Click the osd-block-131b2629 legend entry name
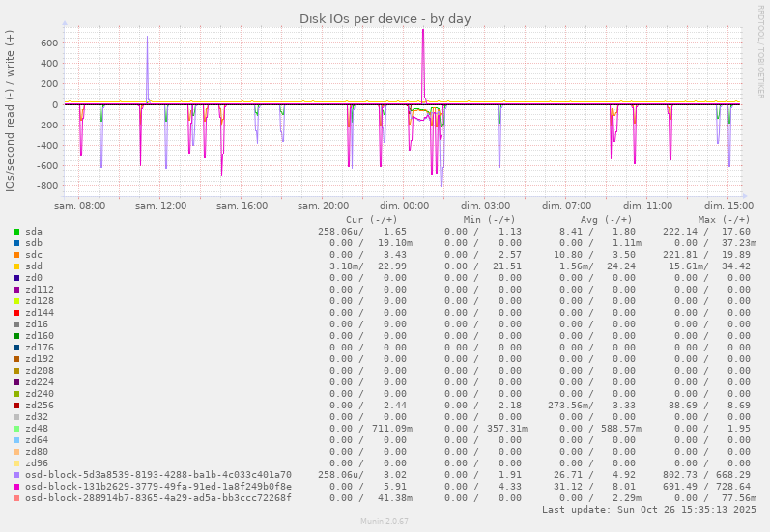Image resolution: width=770 pixels, height=532 pixels. [x=157, y=487]
